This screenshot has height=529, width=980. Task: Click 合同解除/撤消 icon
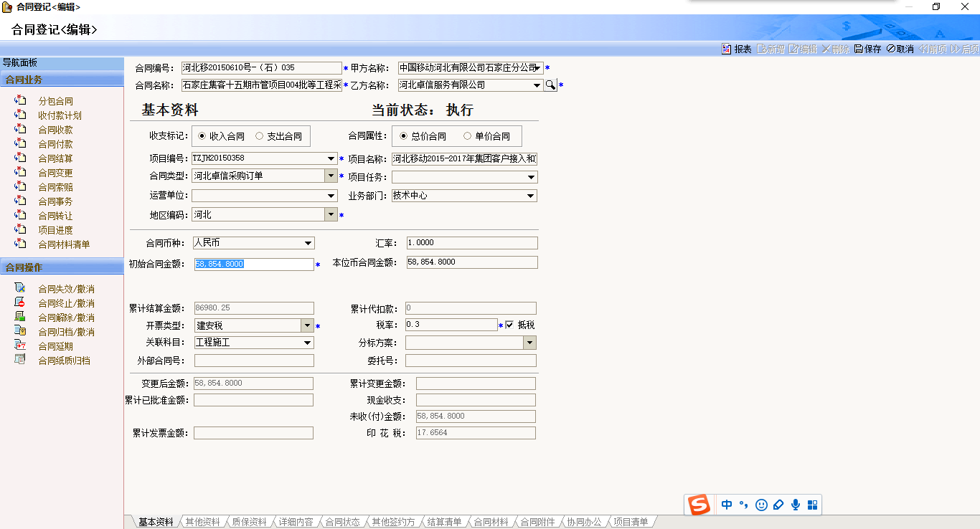[x=20, y=317]
